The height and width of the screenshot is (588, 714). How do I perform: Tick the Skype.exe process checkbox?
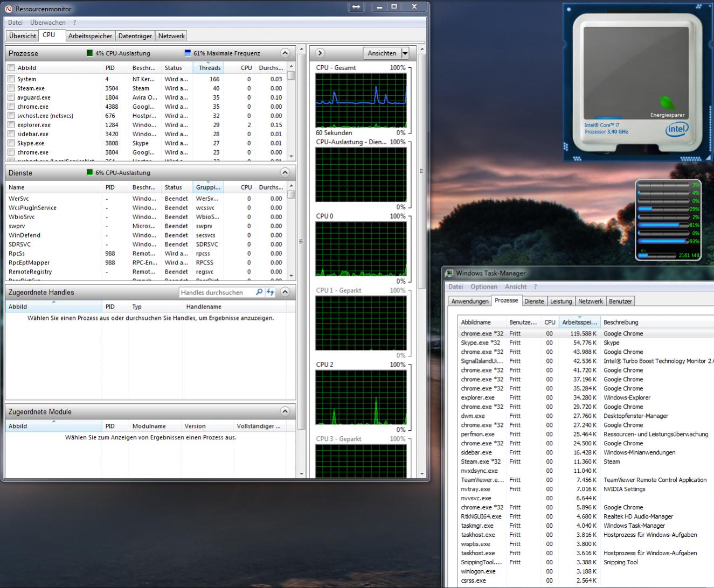[x=11, y=143]
